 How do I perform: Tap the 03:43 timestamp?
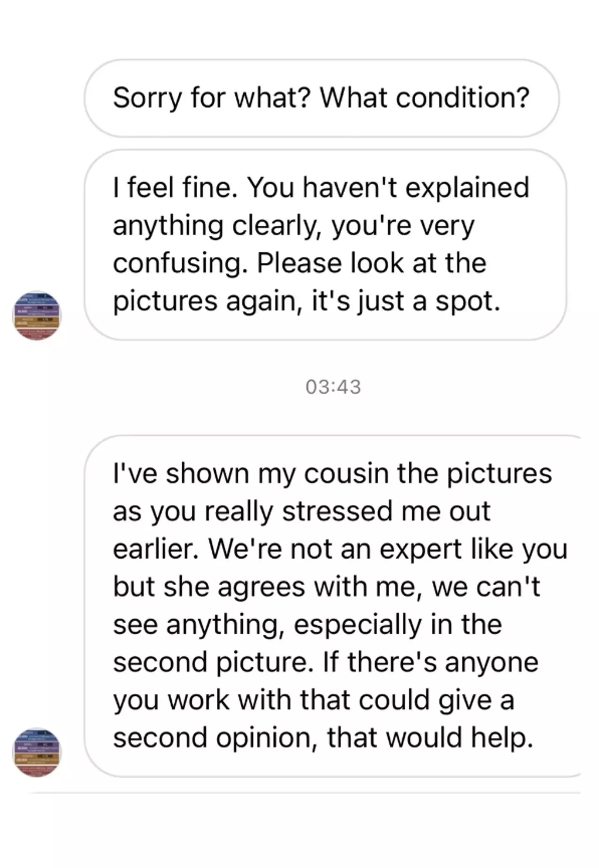pos(333,387)
